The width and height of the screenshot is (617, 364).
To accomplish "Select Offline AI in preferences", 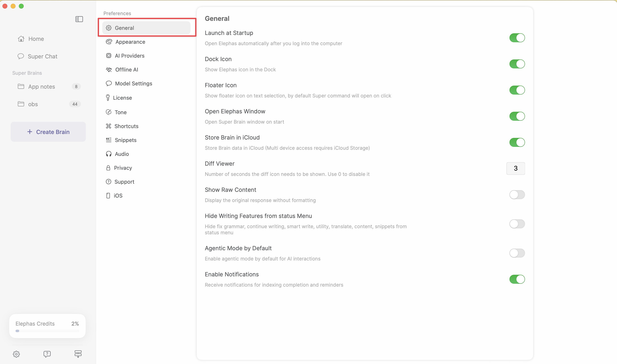I will (x=147, y=70).
